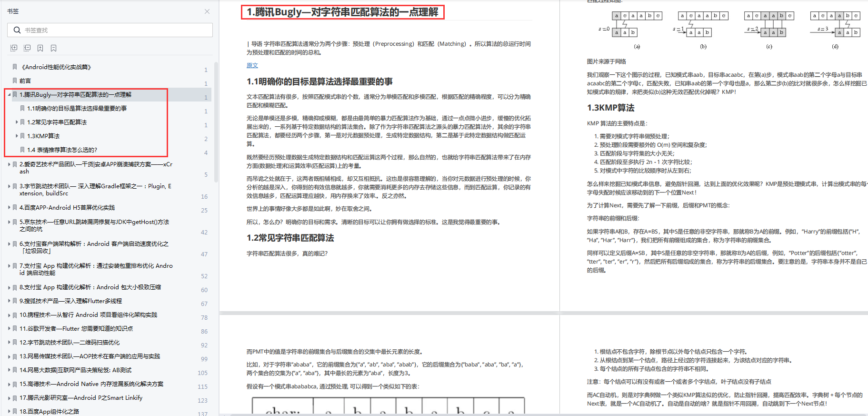Open bookmark 17.腾讯光影研究室 Smart Linkify

coord(81,398)
